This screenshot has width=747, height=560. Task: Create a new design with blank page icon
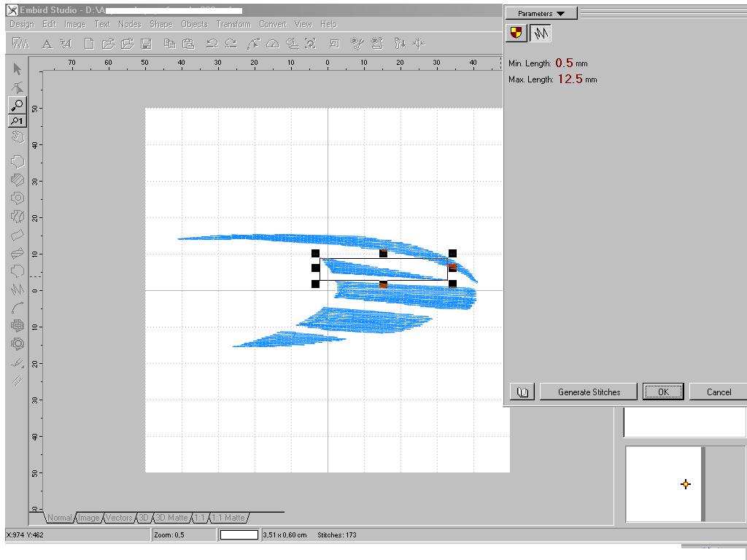point(88,44)
